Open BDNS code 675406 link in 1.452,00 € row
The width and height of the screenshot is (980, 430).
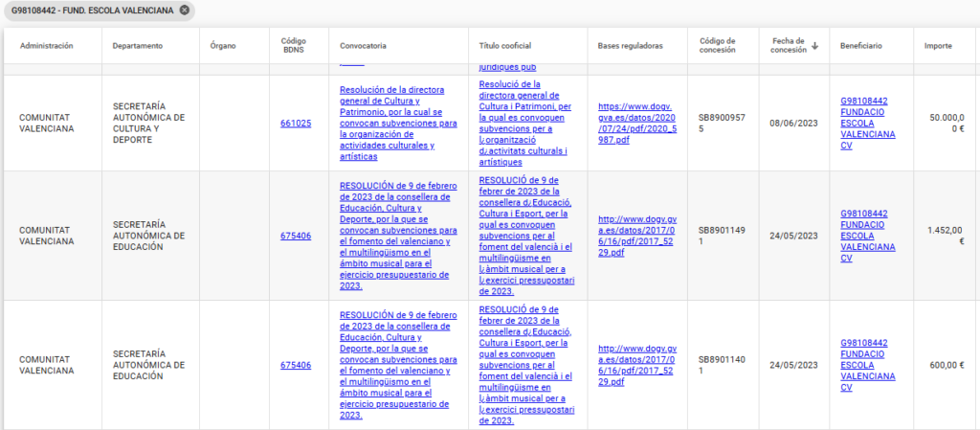tap(296, 236)
